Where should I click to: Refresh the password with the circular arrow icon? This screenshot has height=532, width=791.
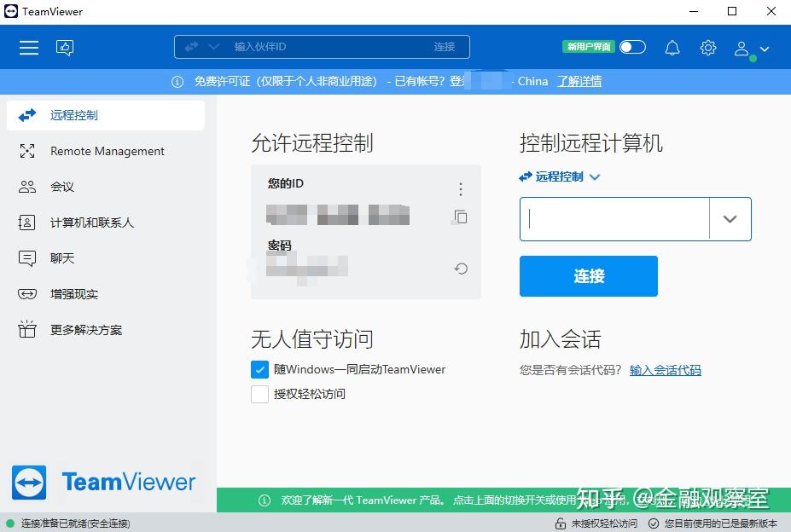(x=460, y=268)
